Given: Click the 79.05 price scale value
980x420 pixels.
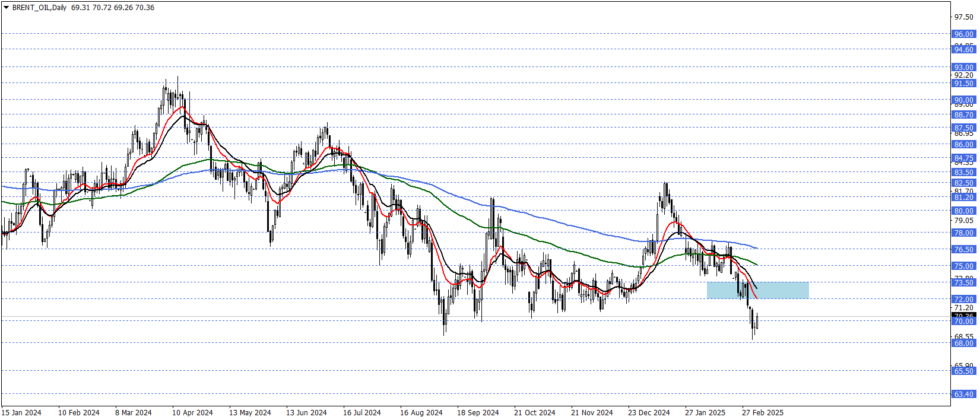Looking at the screenshot, I should click(963, 221).
